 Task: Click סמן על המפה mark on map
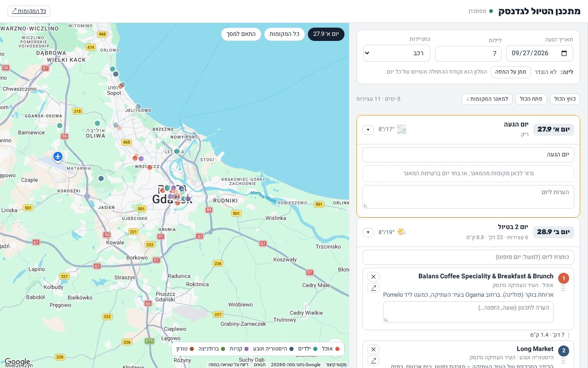coord(511,72)
